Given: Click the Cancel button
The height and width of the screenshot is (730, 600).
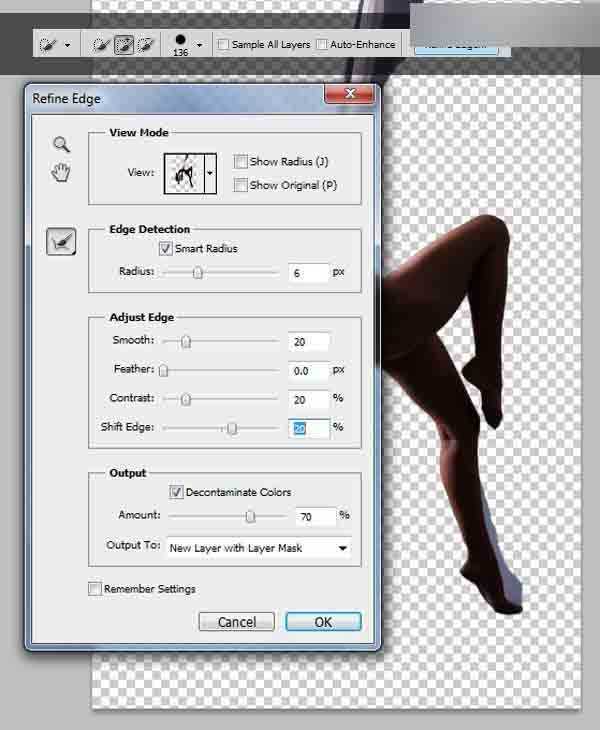Looking at the screenshot, I should [236, 622].
